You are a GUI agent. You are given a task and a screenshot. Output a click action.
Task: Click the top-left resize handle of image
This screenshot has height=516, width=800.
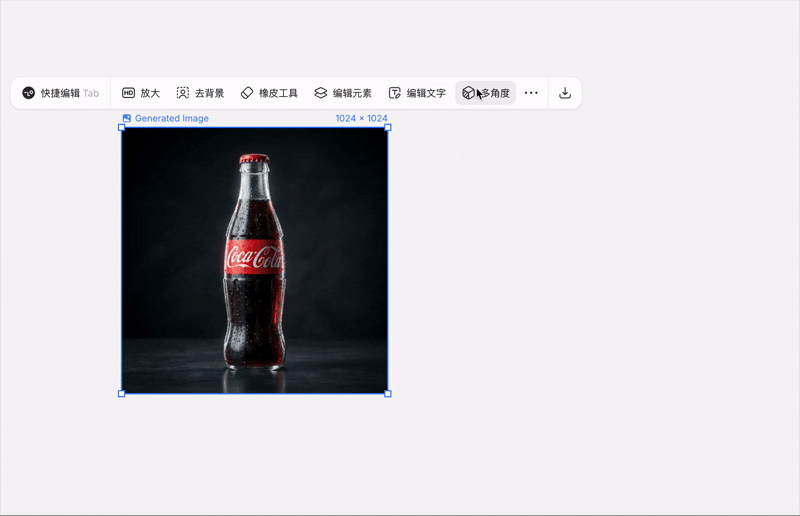(121, 128)
